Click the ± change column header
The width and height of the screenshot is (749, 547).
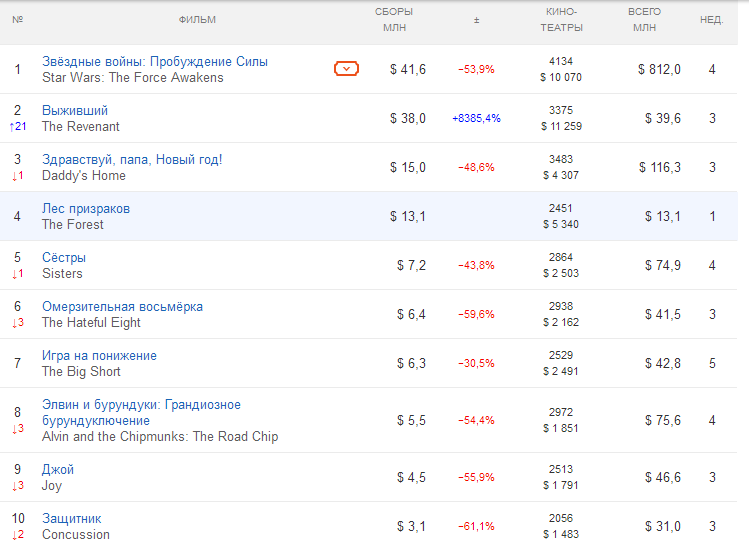click(x=476, y=20)
